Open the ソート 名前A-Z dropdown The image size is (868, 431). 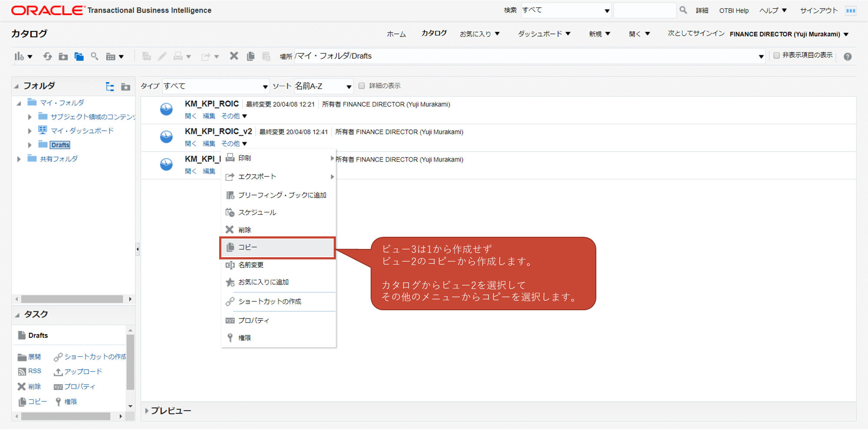323,86
